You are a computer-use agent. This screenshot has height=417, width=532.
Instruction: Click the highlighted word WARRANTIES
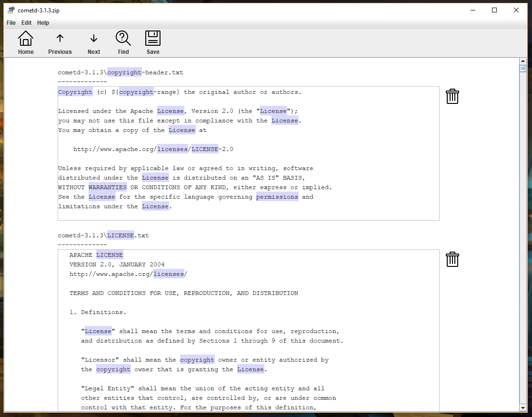point(108,187)
